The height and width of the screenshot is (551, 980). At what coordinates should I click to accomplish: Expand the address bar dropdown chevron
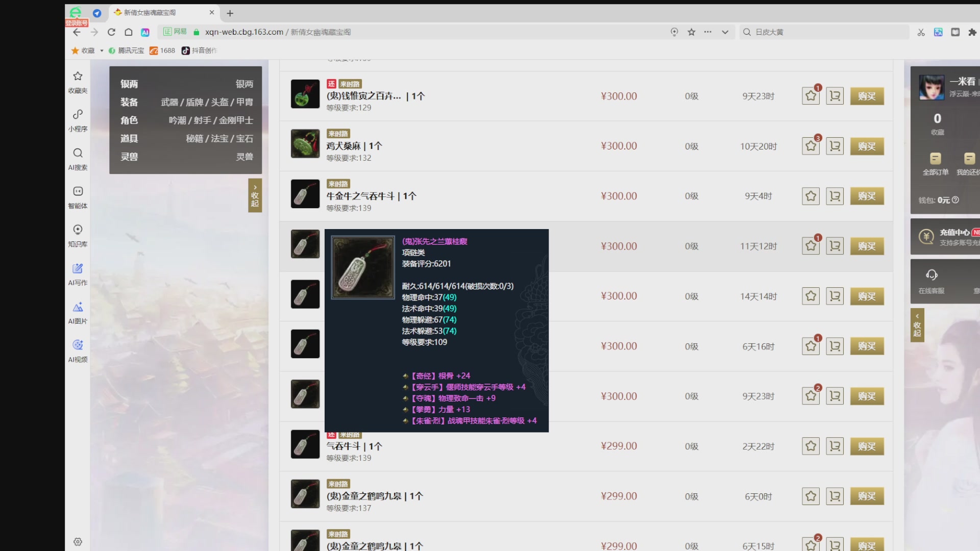tap(725, 32)
